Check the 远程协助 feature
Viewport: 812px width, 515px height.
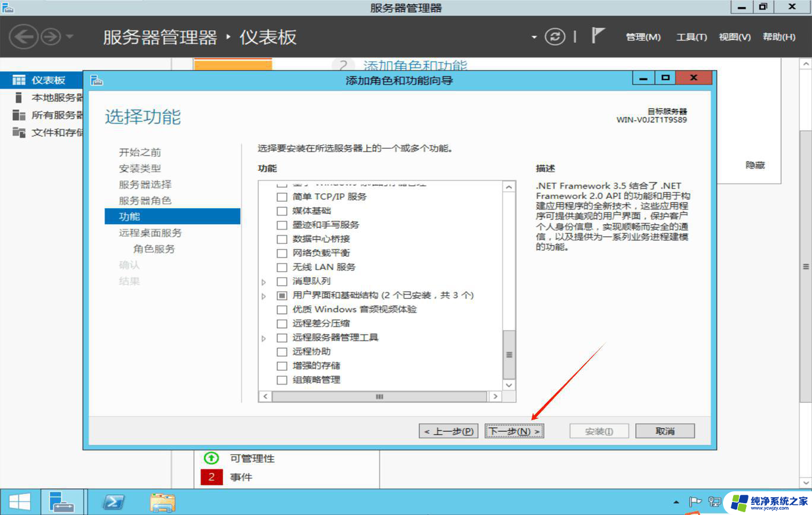(x=282, y=352)
